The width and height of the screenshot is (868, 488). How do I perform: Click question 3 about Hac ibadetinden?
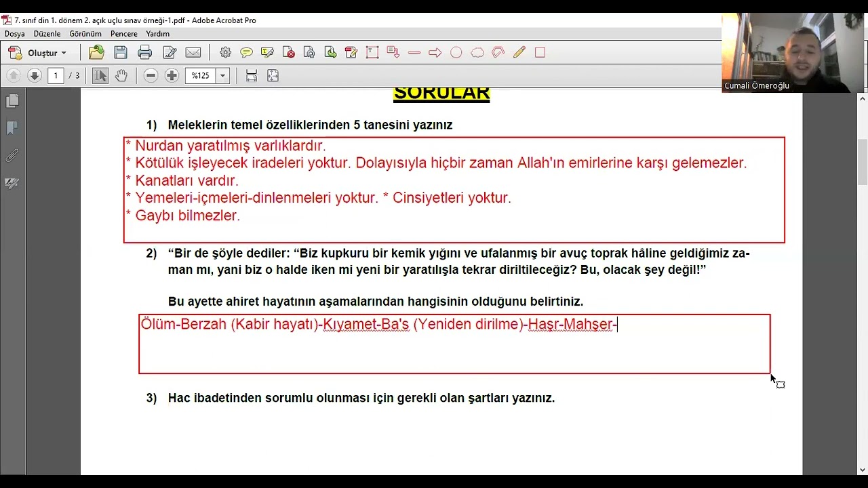[361, 399]
